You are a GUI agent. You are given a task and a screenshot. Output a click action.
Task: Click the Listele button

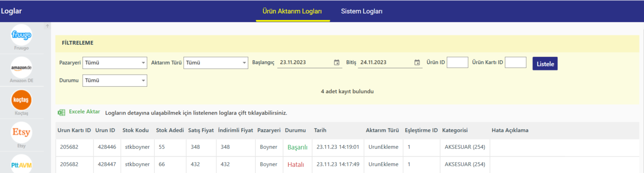tap(545, 63)
